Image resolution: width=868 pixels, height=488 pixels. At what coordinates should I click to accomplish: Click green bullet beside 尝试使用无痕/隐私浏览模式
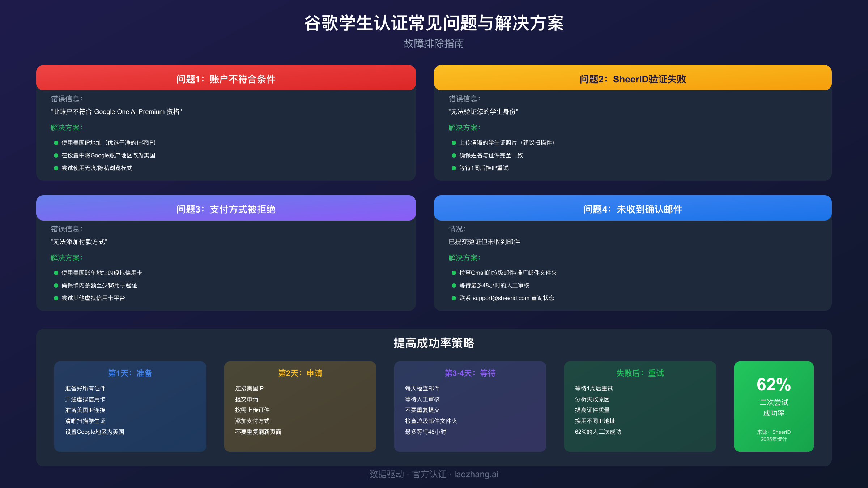(x=56, y=168)
